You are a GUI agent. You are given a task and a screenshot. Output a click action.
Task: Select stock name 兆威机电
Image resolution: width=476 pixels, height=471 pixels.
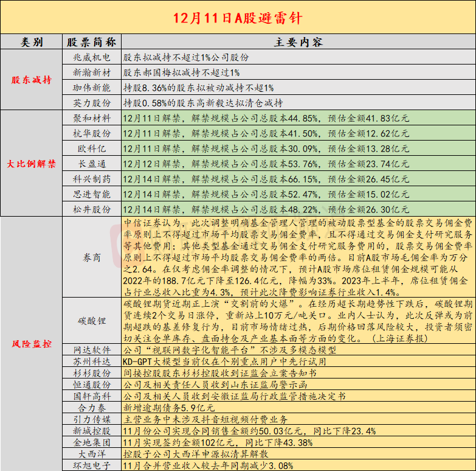click(92, 57)
